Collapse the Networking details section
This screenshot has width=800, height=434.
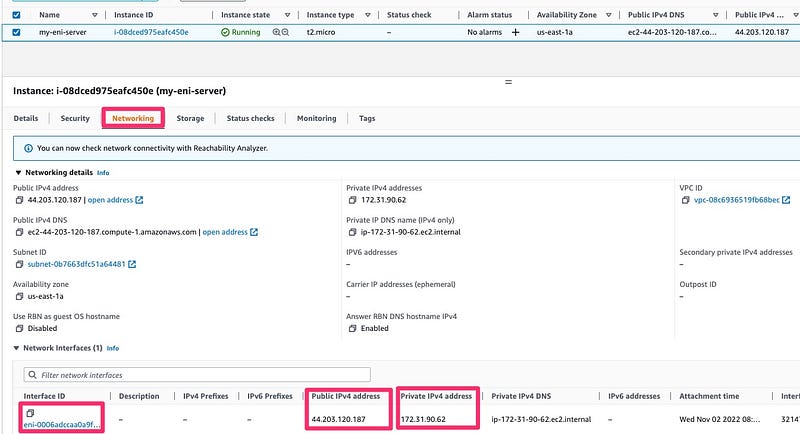18,172
